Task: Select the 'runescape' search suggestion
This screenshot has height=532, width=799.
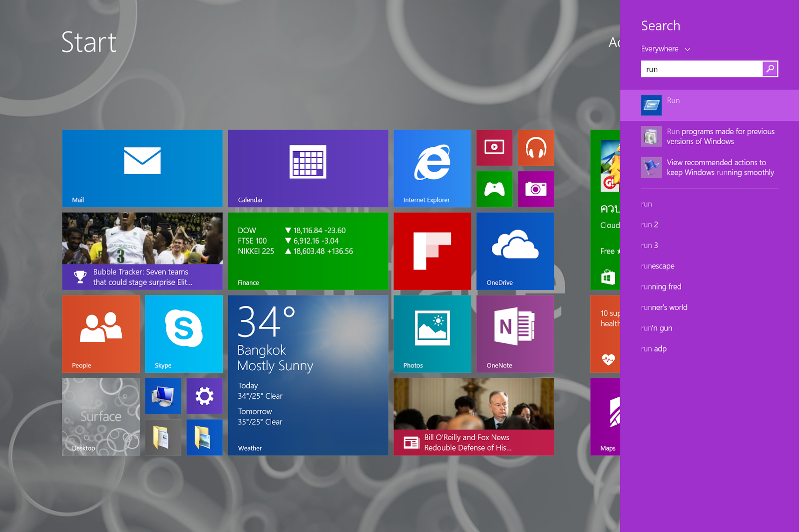Action: 658,266
